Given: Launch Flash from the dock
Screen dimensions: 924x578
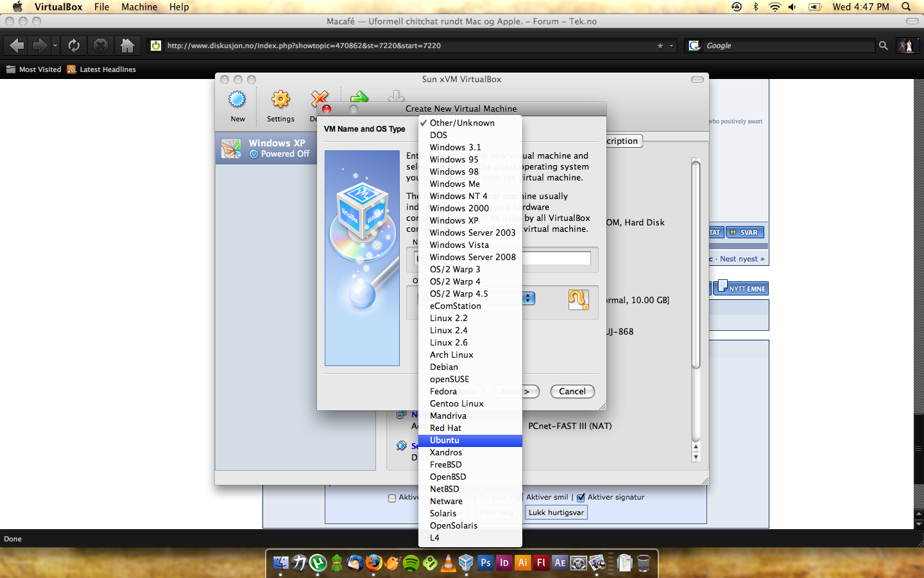Looking at the screenshot, I should [542, 563].
